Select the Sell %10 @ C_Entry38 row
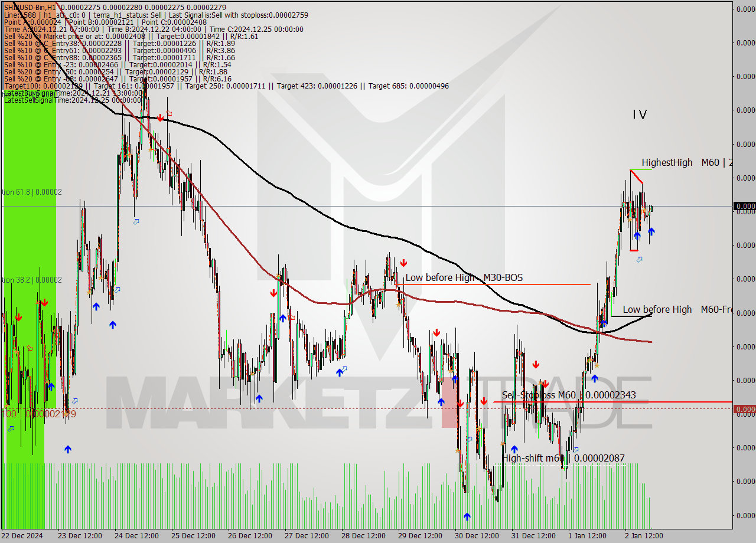 (119, 43)
